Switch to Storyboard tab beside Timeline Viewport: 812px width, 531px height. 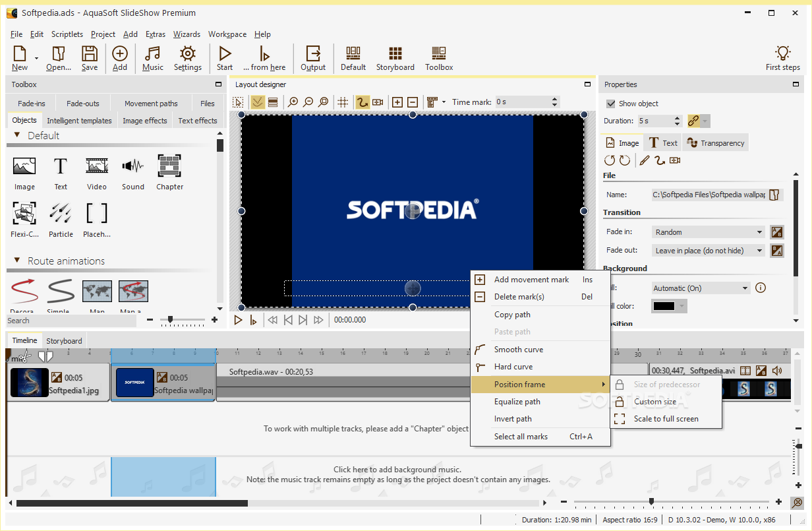(64, 341)
